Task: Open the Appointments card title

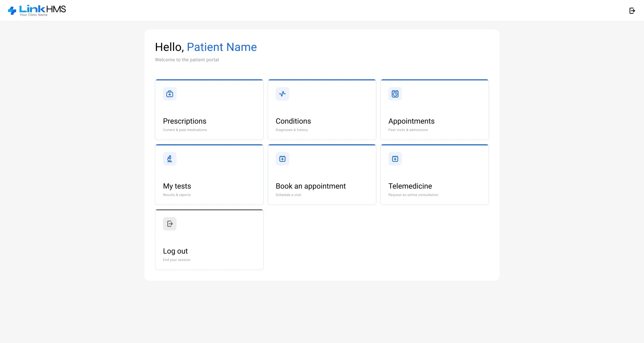Action: tap(411, 121)
